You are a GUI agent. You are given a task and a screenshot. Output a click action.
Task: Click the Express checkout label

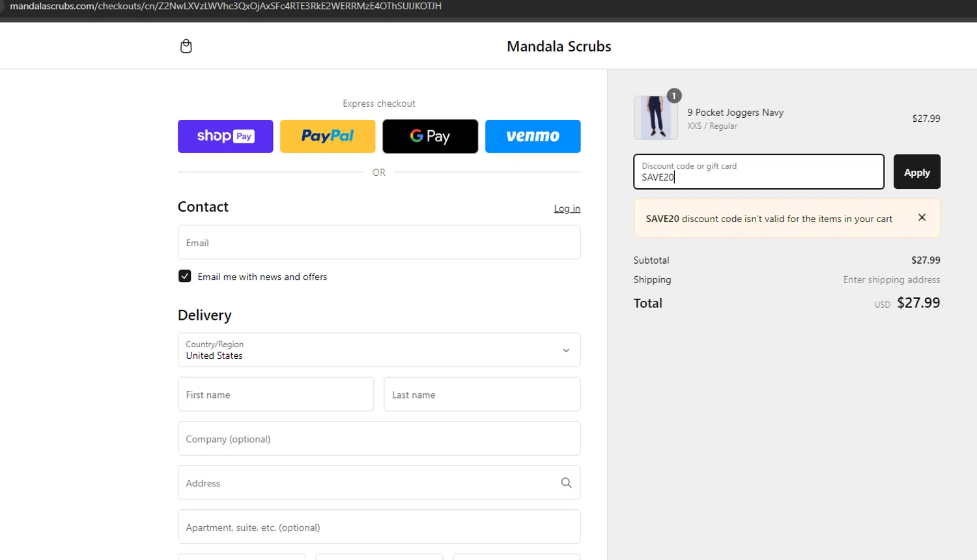click(379, 104)
